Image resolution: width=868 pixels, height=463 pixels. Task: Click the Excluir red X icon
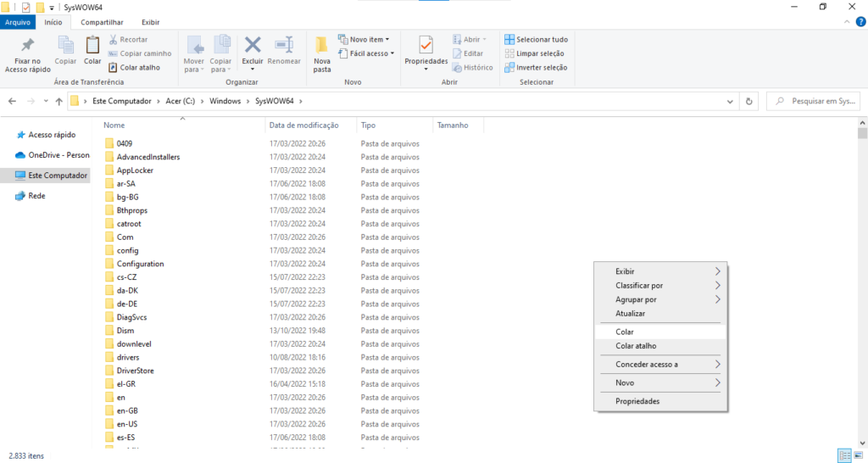(x=253, y=46)
